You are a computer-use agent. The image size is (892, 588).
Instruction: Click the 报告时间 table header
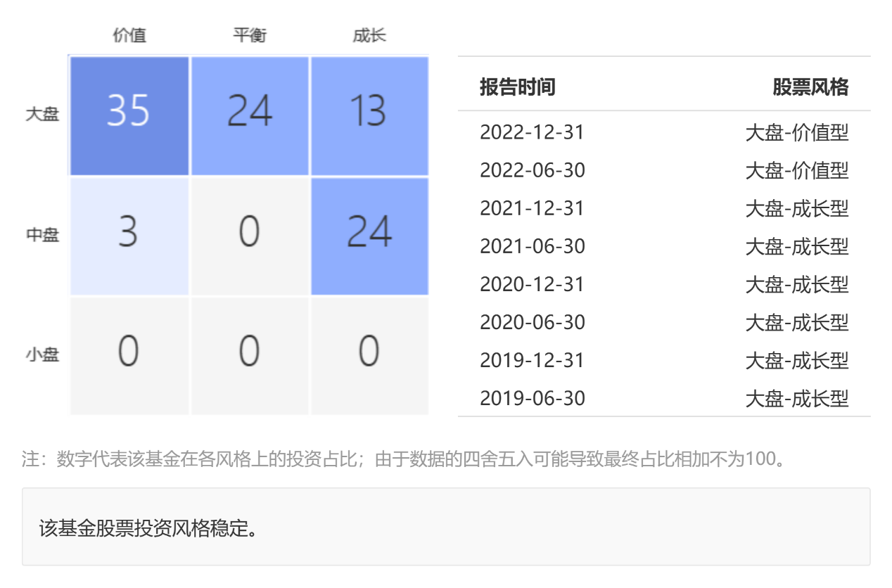(518, 87)
